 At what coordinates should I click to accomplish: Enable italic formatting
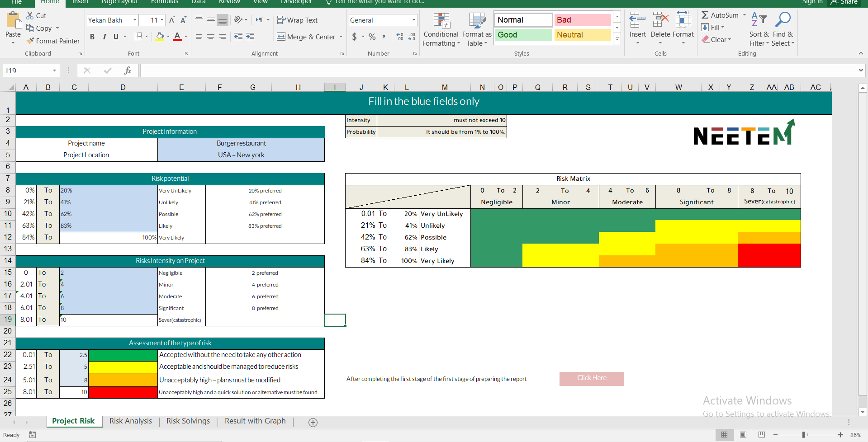point(104,37)
